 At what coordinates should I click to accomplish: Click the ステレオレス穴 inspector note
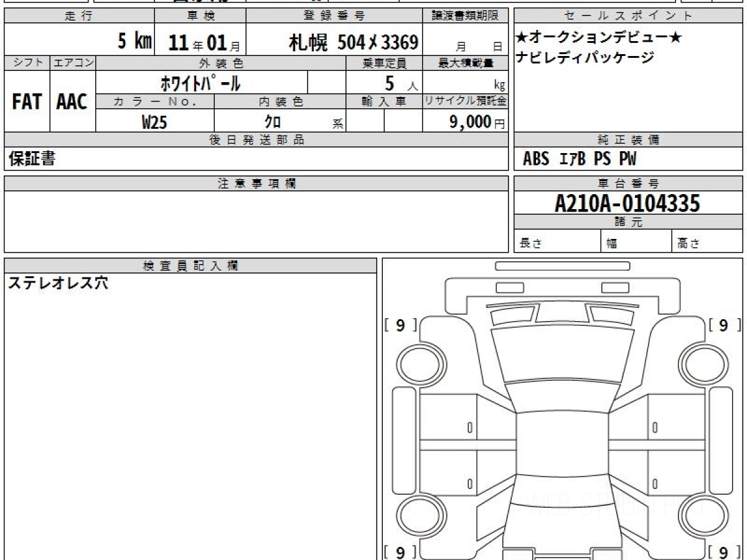pos(57,283)
